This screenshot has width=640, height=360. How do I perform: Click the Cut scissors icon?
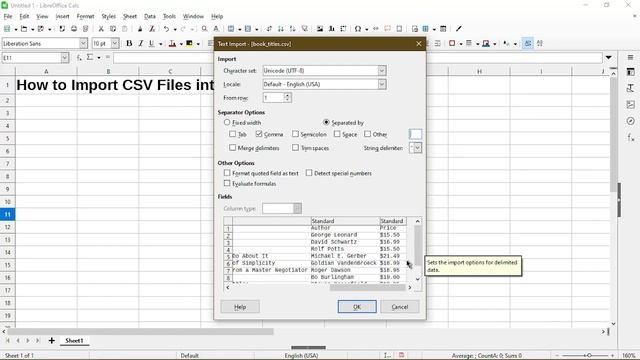pyautogui.click(x=101, y=29)
